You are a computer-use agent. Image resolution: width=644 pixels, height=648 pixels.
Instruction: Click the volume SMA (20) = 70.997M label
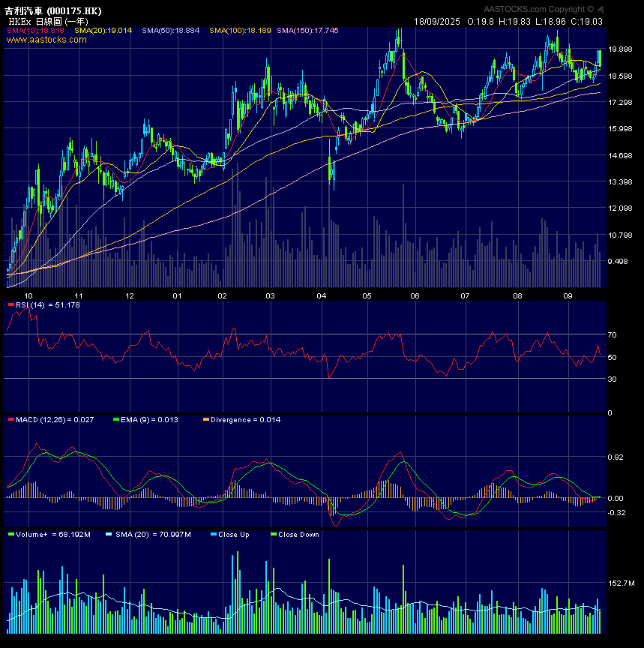click(153, 534)
